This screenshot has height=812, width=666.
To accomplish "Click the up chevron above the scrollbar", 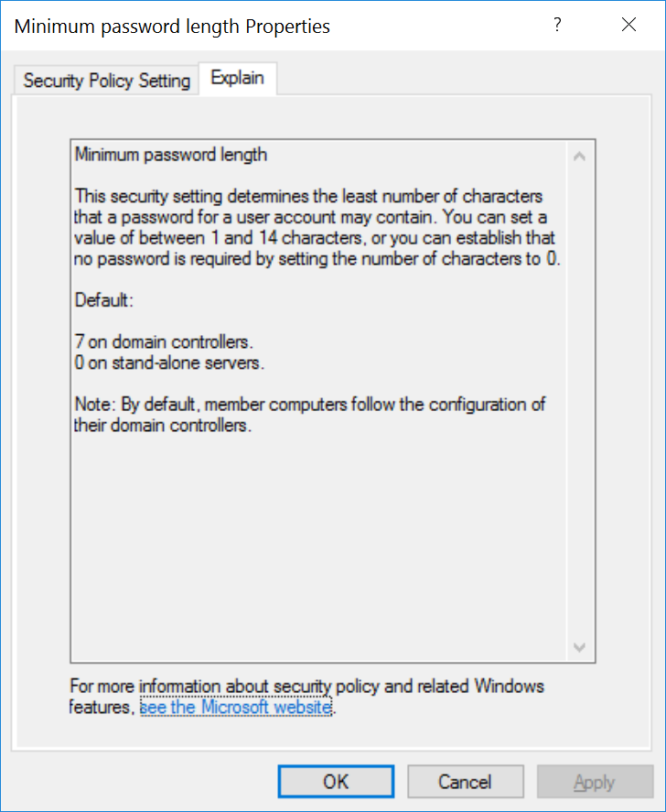I will (579, 157).
